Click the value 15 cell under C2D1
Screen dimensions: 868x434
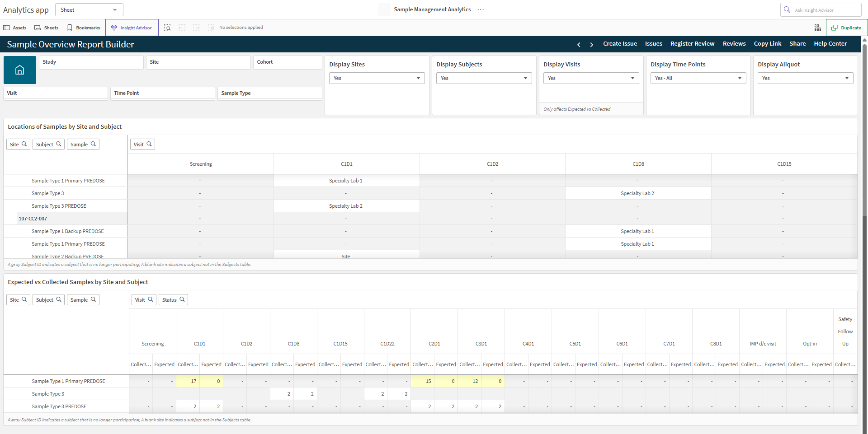[423, 381]
